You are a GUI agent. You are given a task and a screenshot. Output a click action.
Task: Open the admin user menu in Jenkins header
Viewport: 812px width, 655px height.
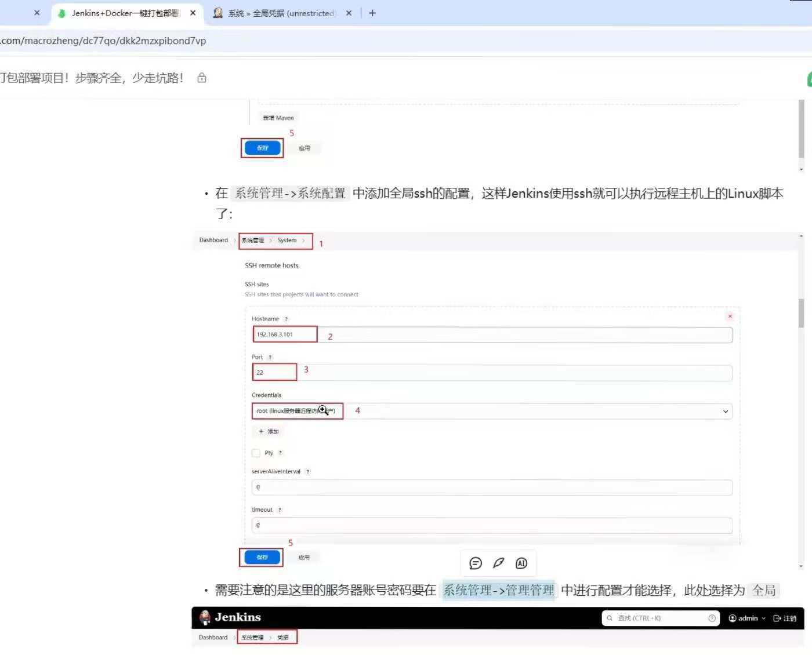tap(747, 618)
